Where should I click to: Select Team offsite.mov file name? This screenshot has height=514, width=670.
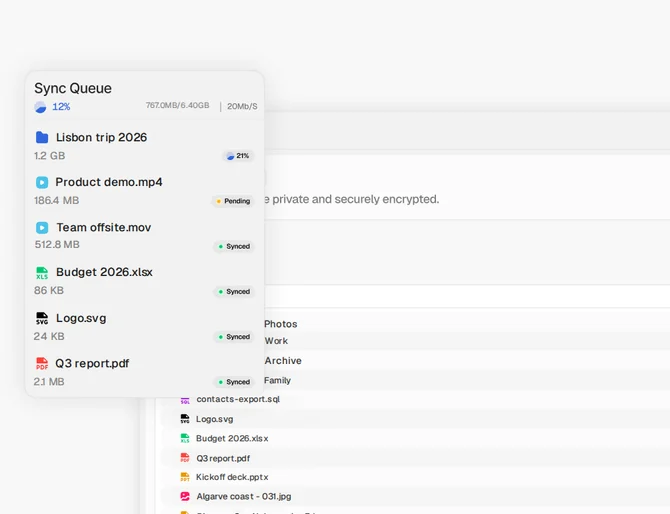pos(104,227)
